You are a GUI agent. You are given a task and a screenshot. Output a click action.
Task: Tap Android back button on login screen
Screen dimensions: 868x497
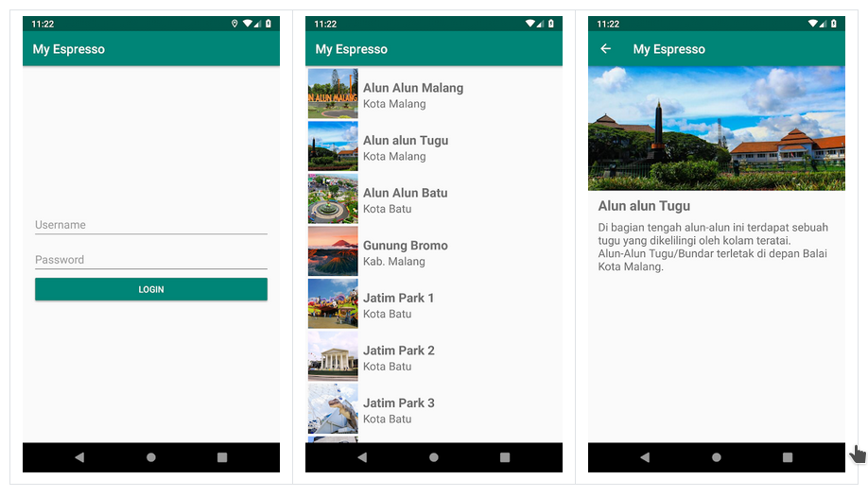pos(79,457)
